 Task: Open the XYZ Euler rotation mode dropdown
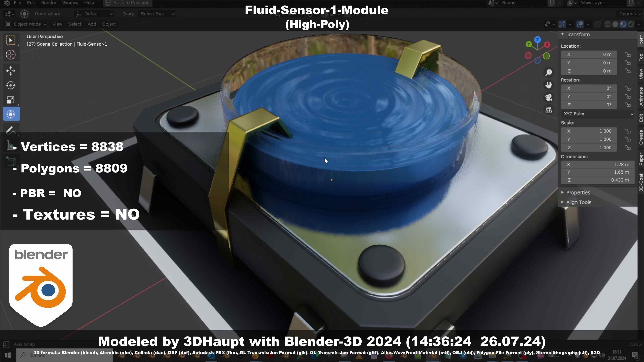(x=598, y=114)
